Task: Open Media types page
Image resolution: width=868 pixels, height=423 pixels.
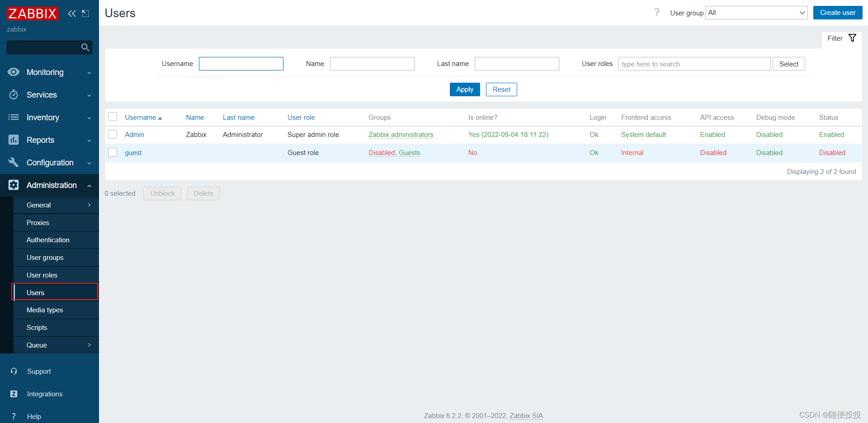Action: (56, 310)
